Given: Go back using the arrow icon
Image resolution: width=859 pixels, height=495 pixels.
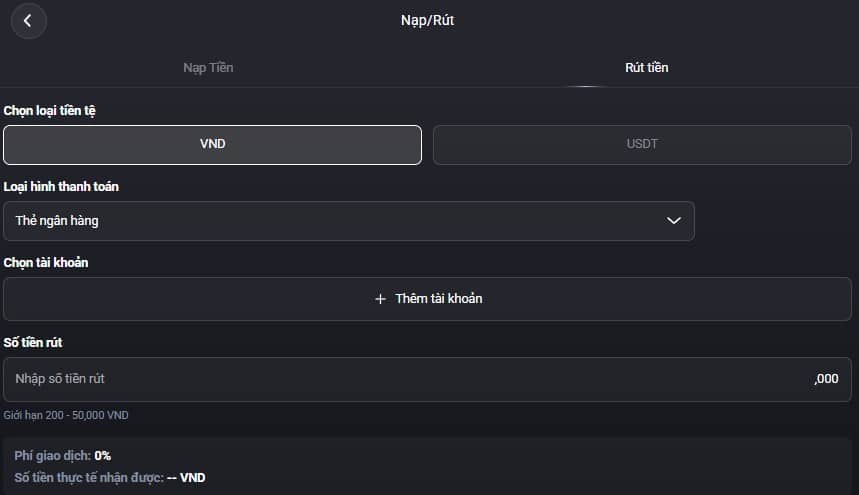Looking at the screenshot, I should click(x=28, y=21).
